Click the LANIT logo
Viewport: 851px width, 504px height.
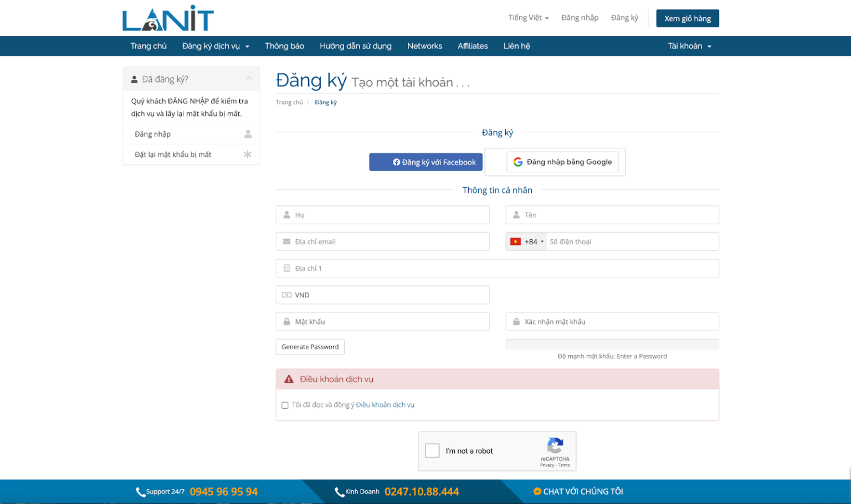[x=168, y=18]
